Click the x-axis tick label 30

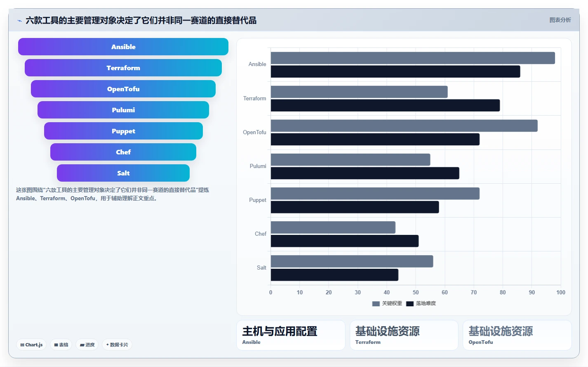(x=358, y=292)
